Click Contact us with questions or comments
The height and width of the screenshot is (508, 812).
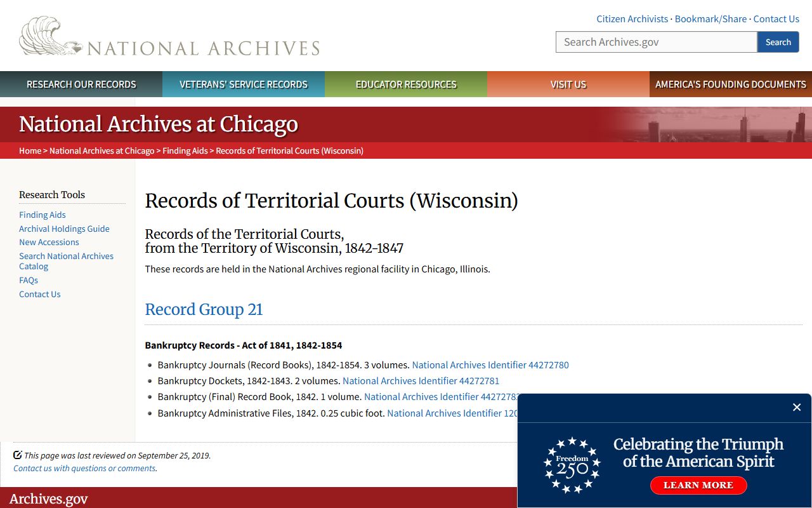coord(85,468)
